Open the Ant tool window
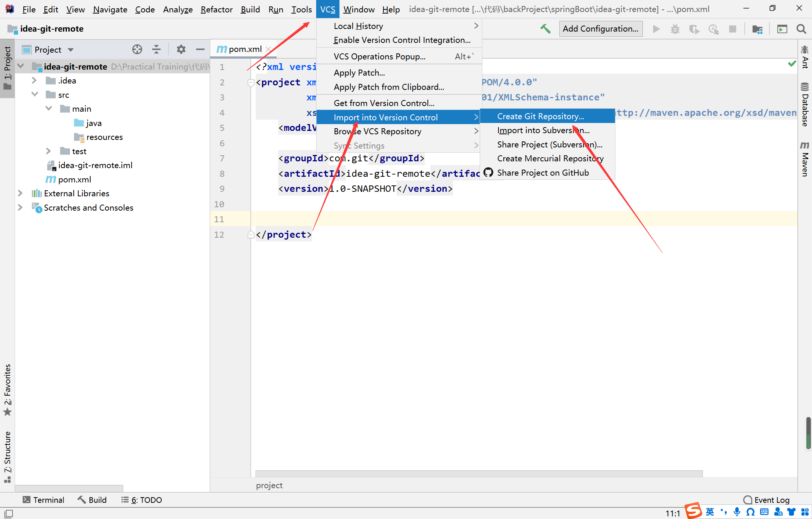 [x=805, y=57]
